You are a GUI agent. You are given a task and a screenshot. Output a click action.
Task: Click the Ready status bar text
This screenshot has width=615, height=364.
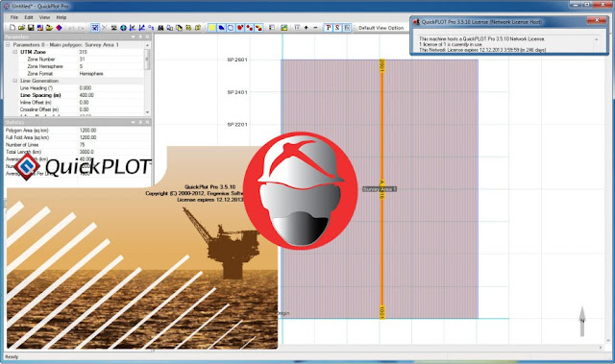click(12, 356)
